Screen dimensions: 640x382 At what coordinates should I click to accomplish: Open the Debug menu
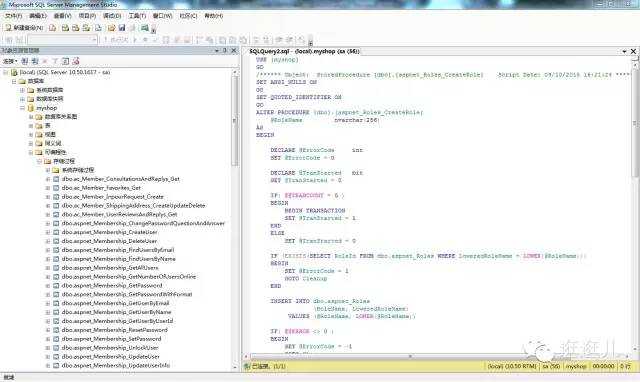[112, 16]
